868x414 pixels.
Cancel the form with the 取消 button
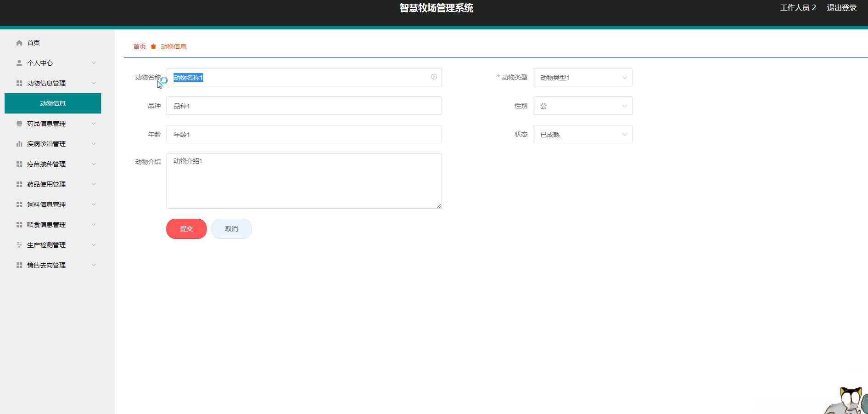[x=231, y=229]
